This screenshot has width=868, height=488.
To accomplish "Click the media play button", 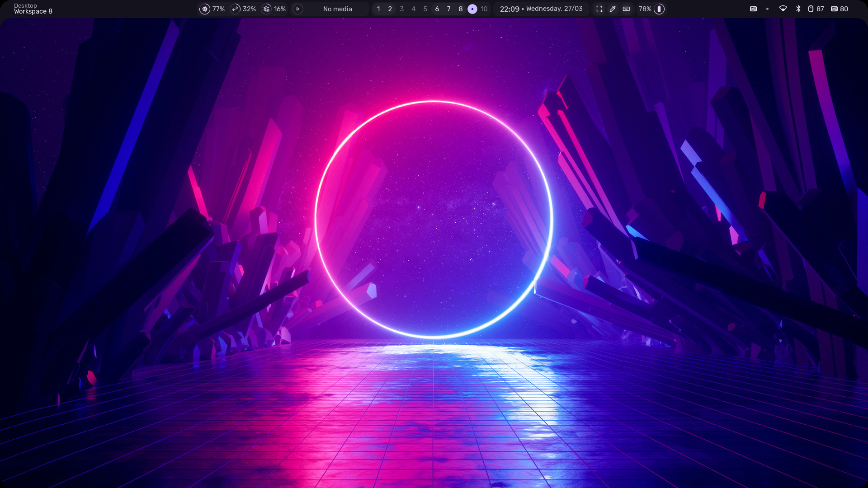I will point(297,9).
